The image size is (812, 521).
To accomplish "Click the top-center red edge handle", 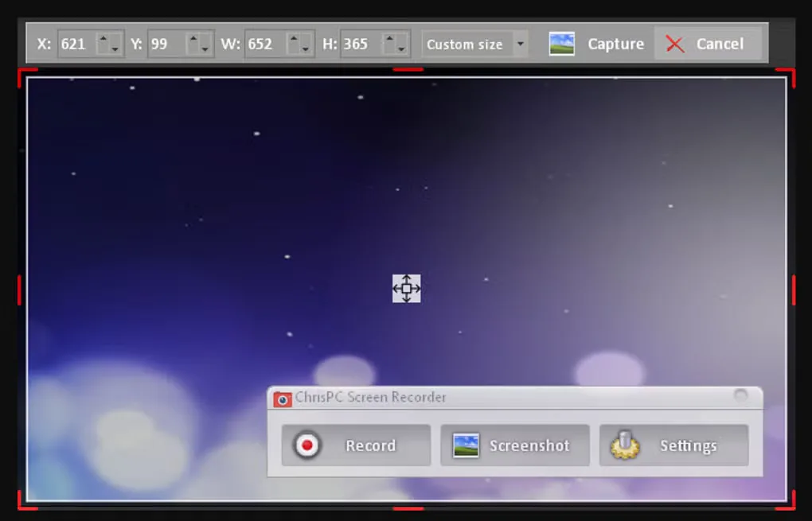I will [408, 69].
